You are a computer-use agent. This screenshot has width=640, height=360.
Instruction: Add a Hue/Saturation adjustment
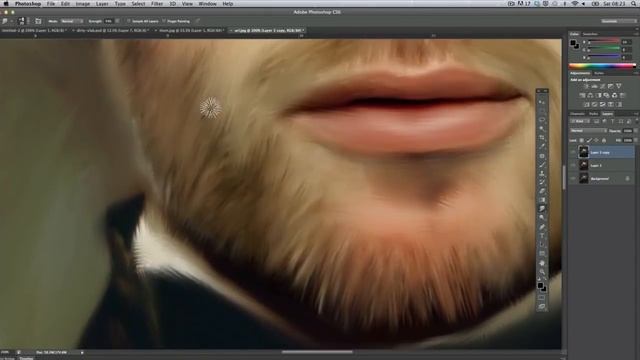click(582, 96)
